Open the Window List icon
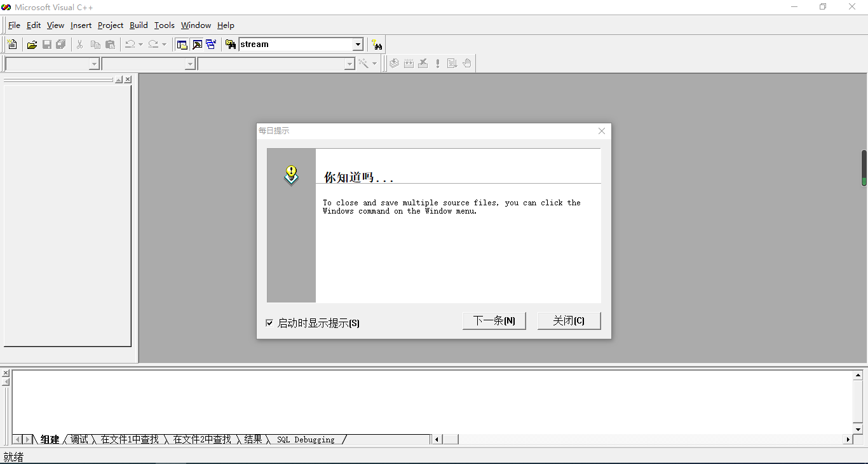The image size is (868, 464). (211, 44)
